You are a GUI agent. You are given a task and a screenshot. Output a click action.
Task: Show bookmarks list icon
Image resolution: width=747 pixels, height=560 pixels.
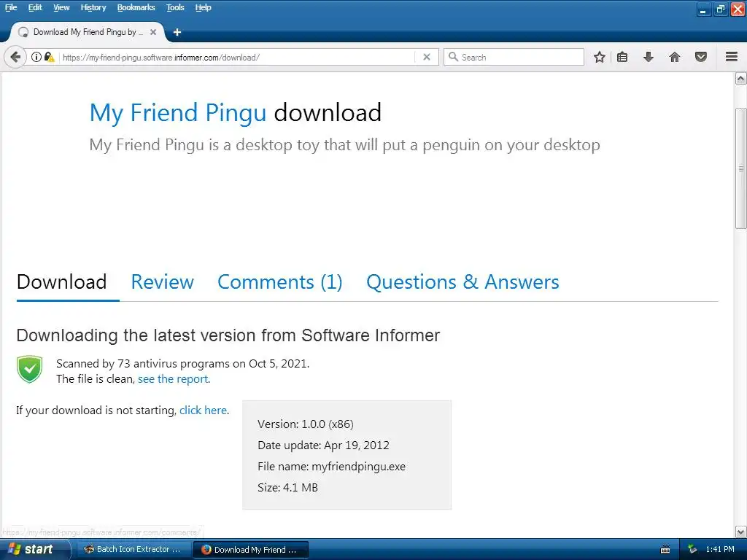622,57
